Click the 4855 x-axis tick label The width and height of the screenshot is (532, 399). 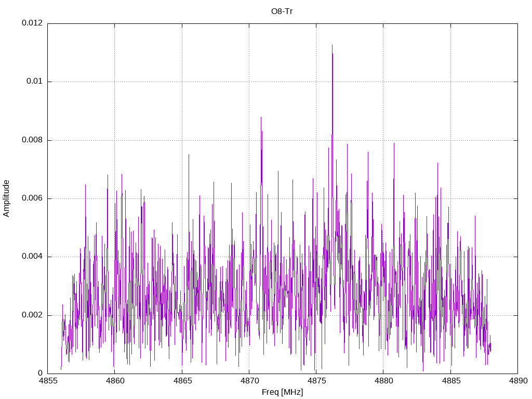47,381
